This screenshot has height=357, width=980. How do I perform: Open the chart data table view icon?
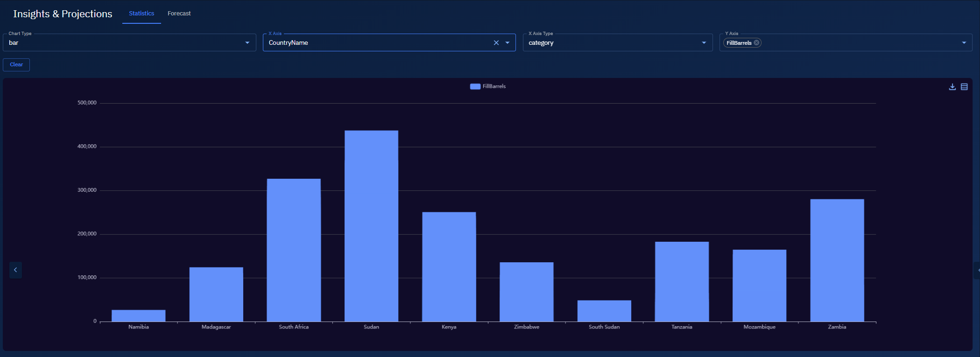[964, 87]
